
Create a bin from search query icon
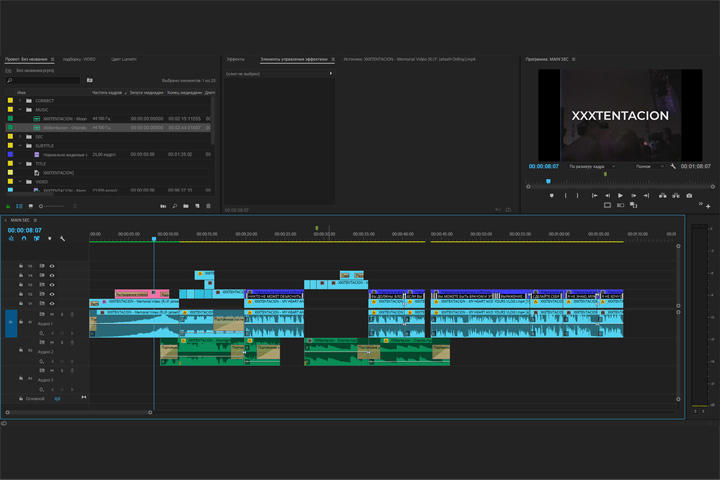pyautogui.click(x=90, y=80)
